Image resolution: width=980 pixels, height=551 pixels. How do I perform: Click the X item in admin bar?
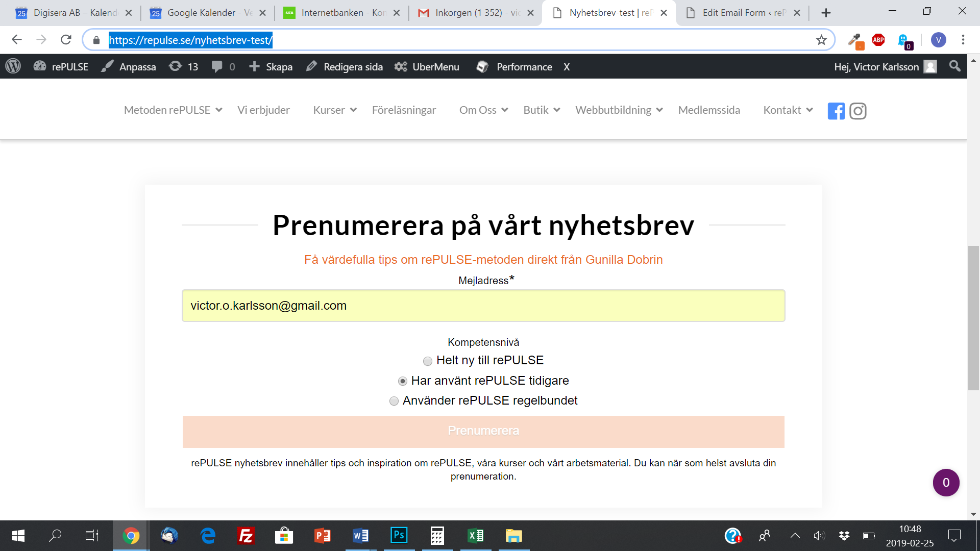pyautogui.click(x=567, y=67)
